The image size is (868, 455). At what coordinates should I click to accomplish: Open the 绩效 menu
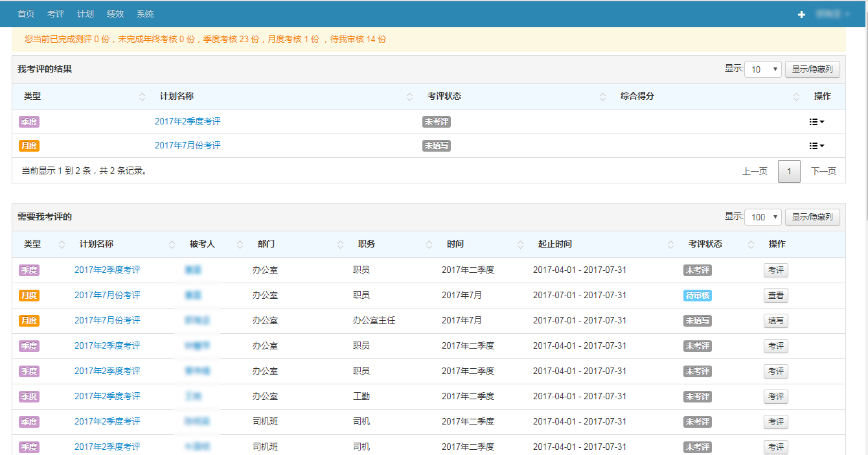pos(115,13)
